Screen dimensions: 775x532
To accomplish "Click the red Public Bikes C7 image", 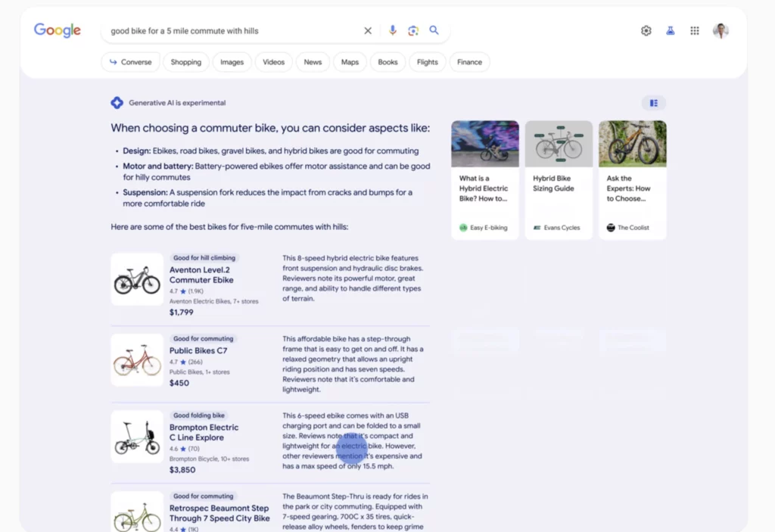I will [137, 360].
